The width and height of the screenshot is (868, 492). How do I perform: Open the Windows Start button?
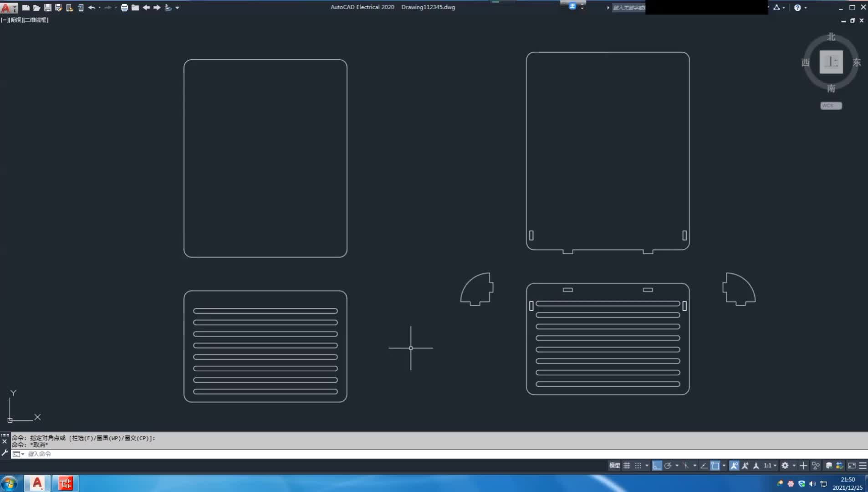pyautogui.click(x=9, y=483)
